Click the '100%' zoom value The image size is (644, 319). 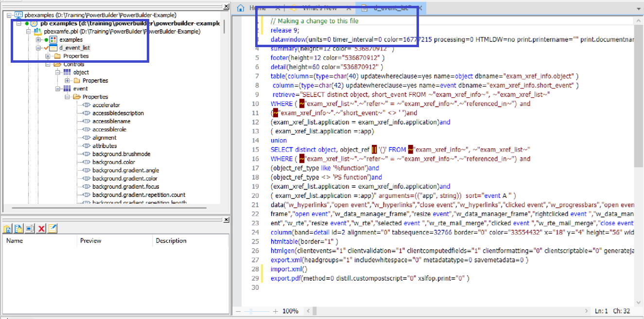pos(290,311)
